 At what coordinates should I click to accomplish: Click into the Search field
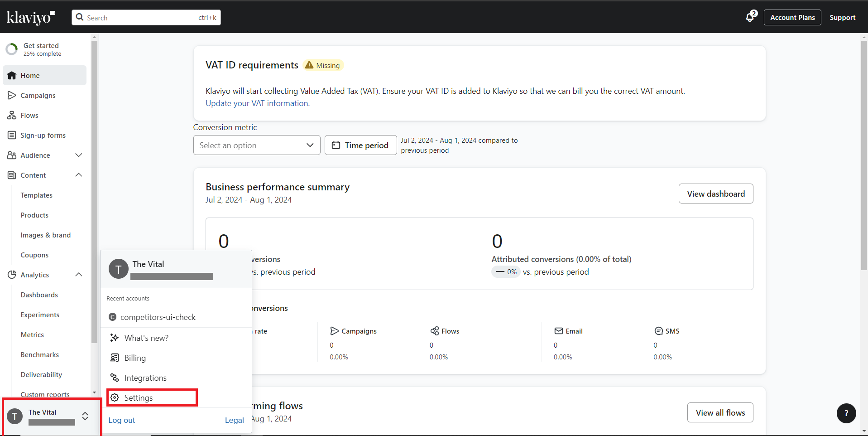click(x=140, y=18)
